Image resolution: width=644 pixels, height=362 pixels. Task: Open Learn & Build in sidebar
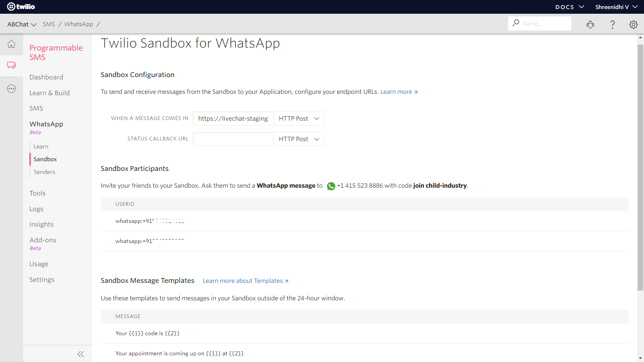pyautogui.click(x=50, y=93)
